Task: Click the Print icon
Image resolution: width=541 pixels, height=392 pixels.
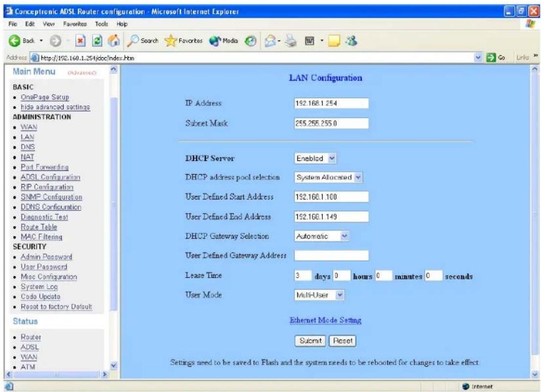Action: (x=291, y=41)
